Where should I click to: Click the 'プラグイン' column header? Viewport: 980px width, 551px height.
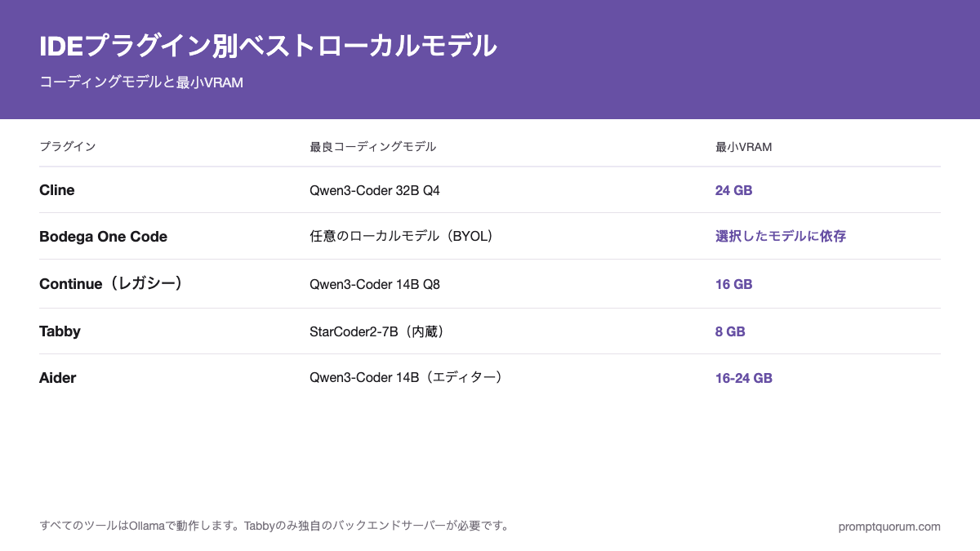(x=68, y=147)
